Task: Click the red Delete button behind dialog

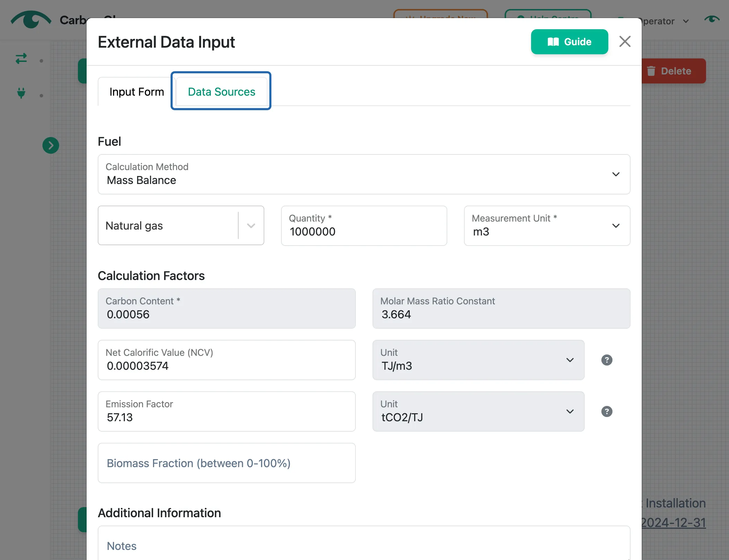Action: (x=674, y=71)
